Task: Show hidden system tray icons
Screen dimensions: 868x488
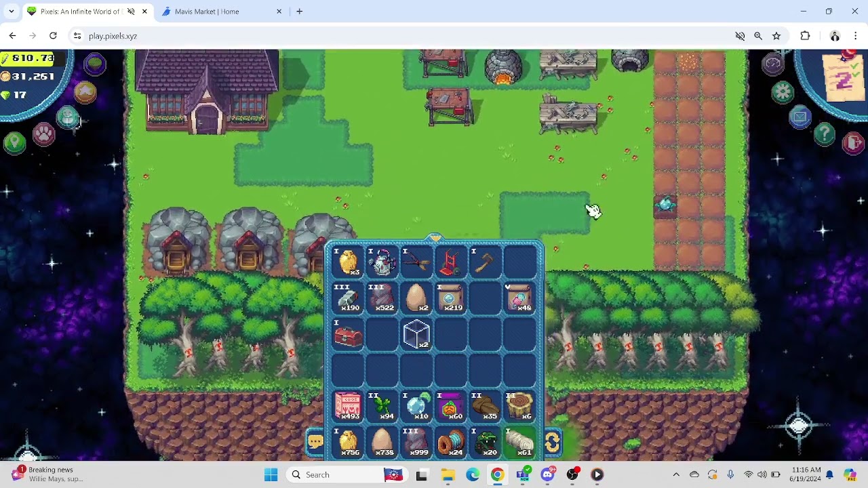Action: click(676, 474)
